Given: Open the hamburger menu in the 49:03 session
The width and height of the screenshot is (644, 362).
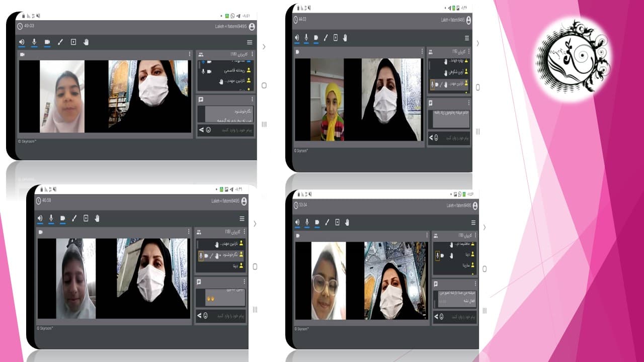Looking at the screenshot, I should point(250,43).
